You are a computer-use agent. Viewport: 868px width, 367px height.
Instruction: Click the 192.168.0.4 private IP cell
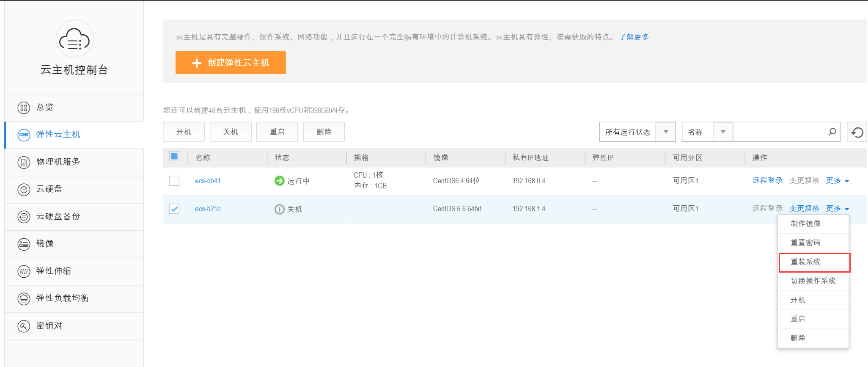point(529,181)
